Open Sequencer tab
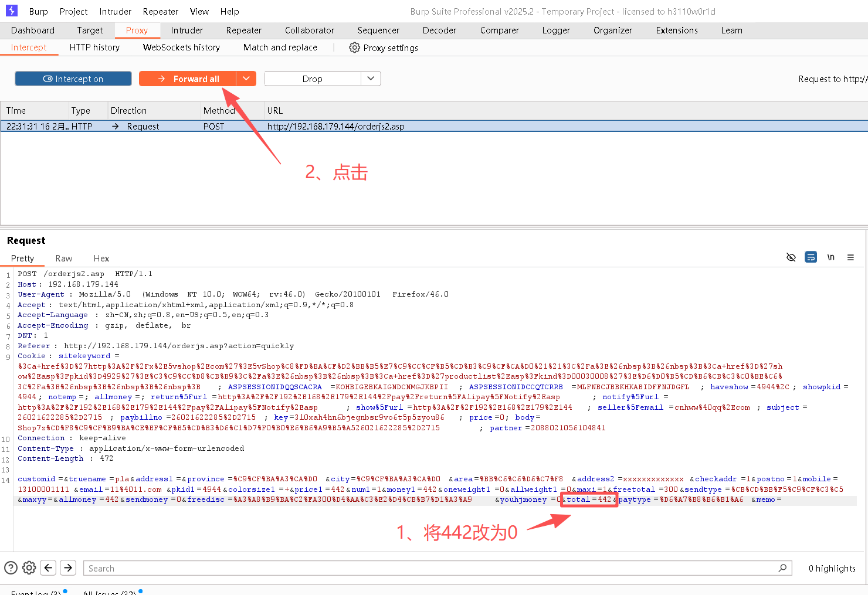This screenshot has width=868, height=595. pos(378,30)
